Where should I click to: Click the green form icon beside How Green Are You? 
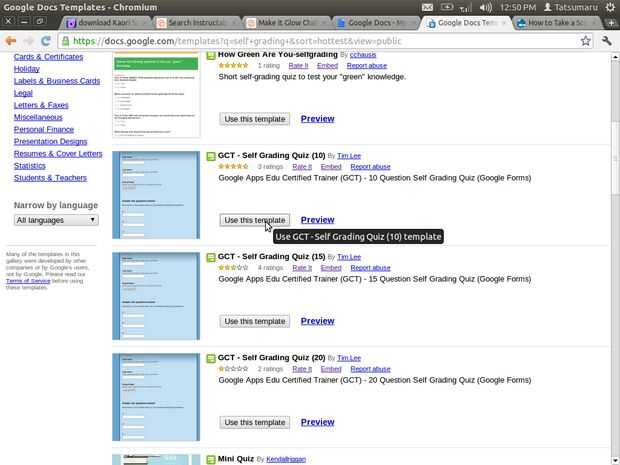211,55
